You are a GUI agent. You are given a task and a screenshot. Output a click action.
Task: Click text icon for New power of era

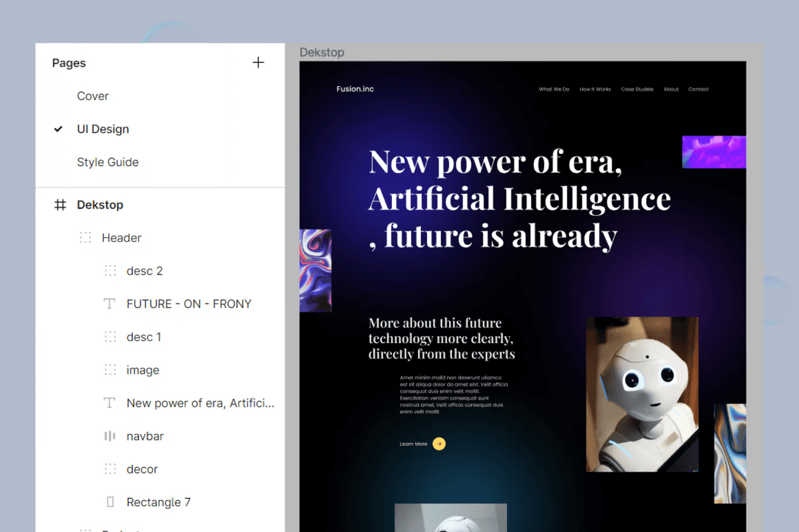coord(110,403)
